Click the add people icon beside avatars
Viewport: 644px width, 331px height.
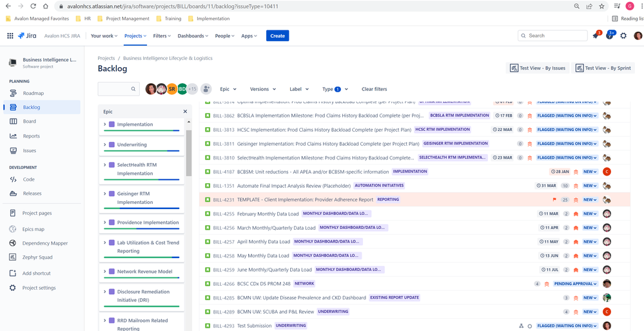click(206, 89)
